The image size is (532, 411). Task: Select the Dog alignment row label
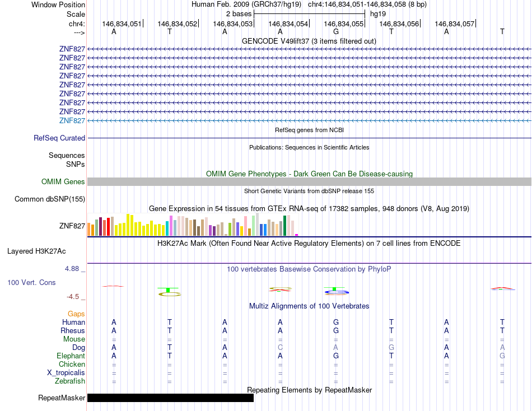79,348
